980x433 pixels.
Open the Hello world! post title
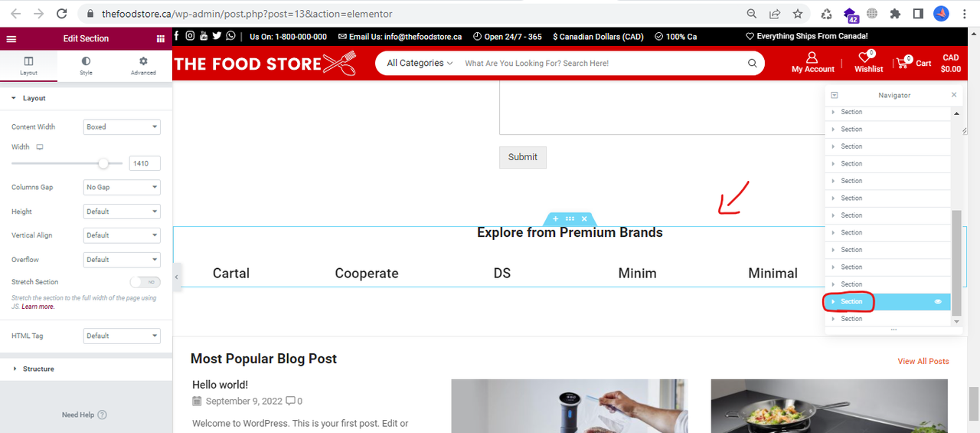point(220,385)
